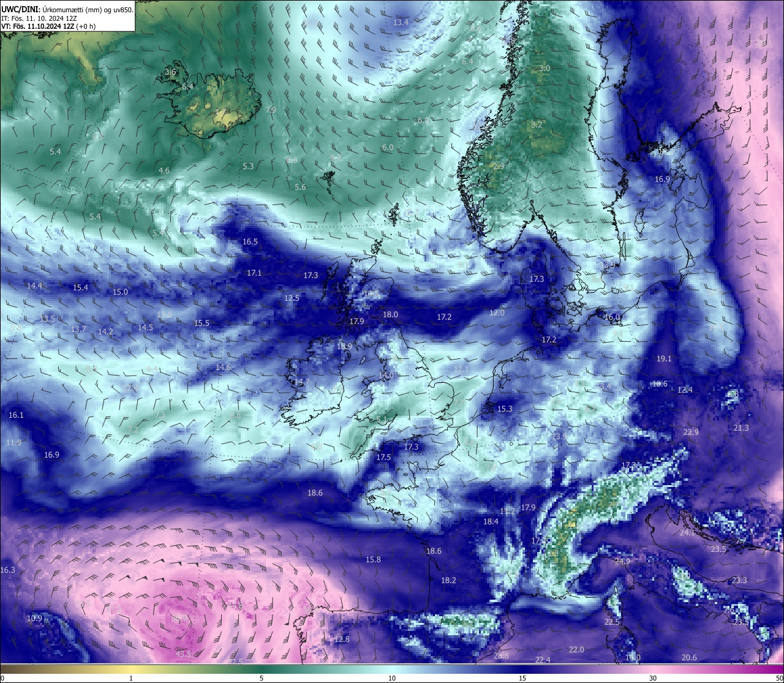Click the 3.2 value over Scandinavia
The width and height of the screenshot is (784, 683).
point(537,124)
